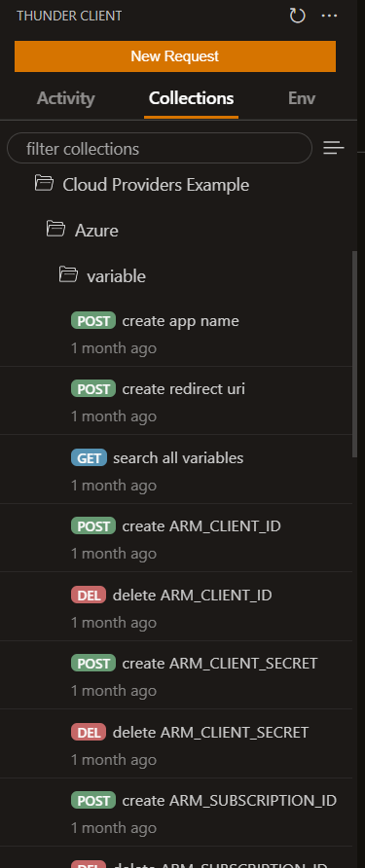
Task: Open the three-dot more actions menu
Action: pos(329,16)
